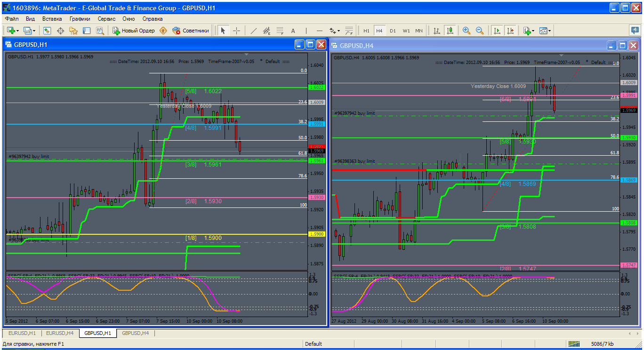Viewport: 644px width, 350px height.
Task: Switch to the GBPUSD,H4 chart tab
Action: 136,333
